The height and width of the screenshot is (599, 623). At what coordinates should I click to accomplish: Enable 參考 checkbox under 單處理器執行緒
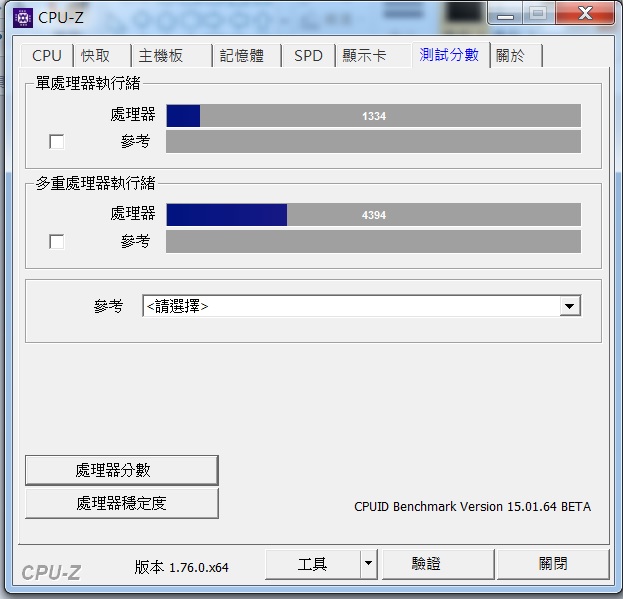[x=56, y=141]
